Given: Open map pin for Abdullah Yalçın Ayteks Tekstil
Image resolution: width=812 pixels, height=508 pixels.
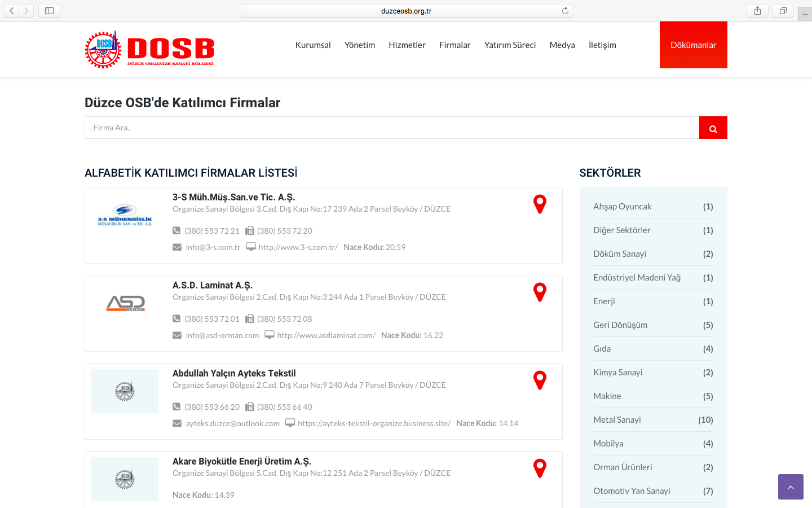Looking at the screenshot, I should point(540,380).
